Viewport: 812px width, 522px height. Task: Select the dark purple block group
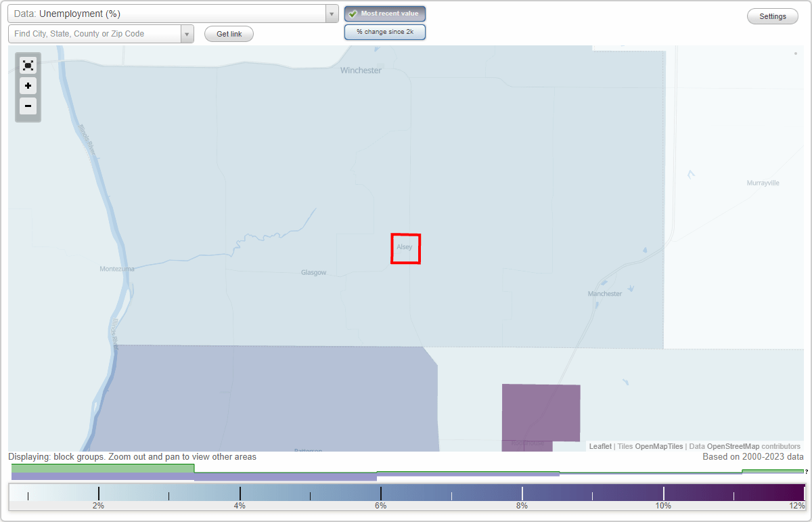click(x=541, y=412)
